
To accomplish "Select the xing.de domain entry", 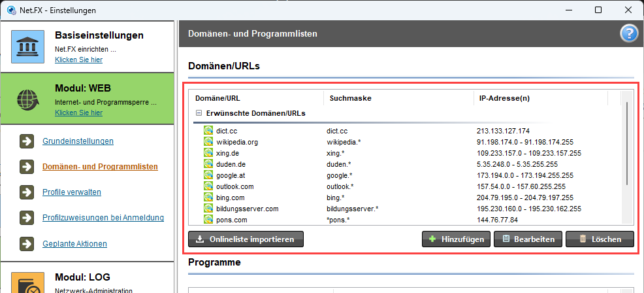I will [227, 153].
